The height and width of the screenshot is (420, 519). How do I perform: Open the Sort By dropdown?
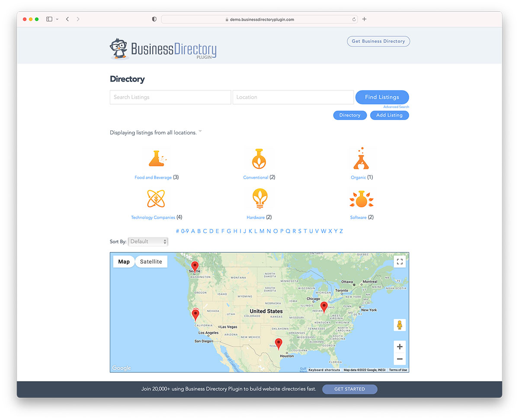(148, 242)
